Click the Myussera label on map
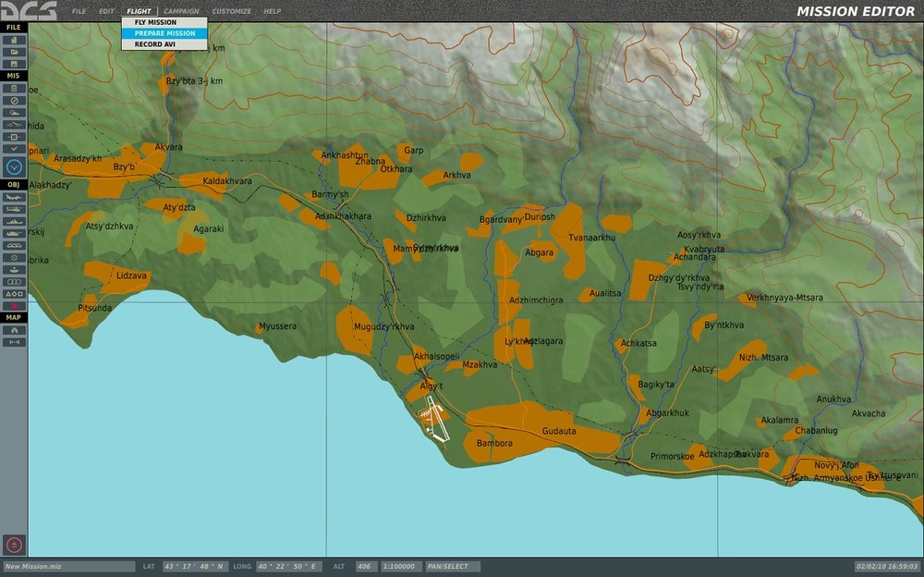This screenshot has width=924, height=577. click(x=277, y=326)
